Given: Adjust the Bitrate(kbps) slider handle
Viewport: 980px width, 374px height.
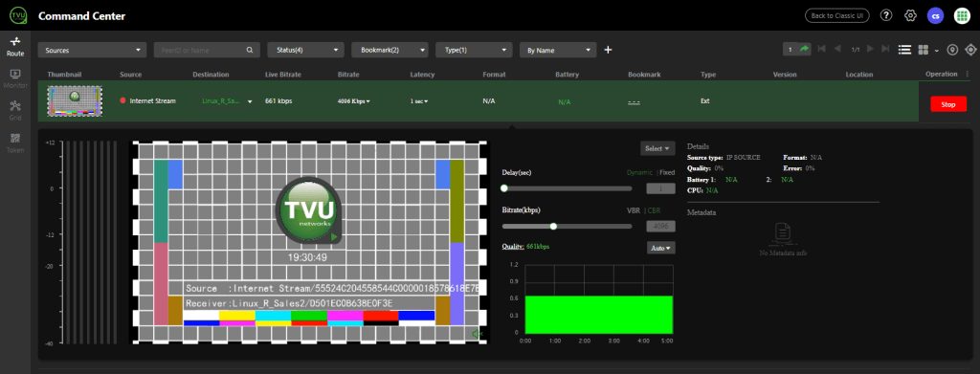Looking at the screenshot, I should (x=553, y=226).
